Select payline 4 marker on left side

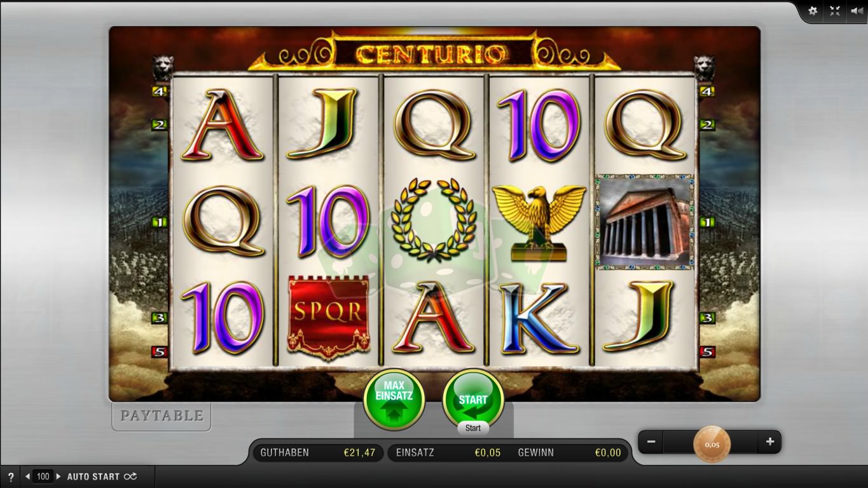[x=158, y=91]
